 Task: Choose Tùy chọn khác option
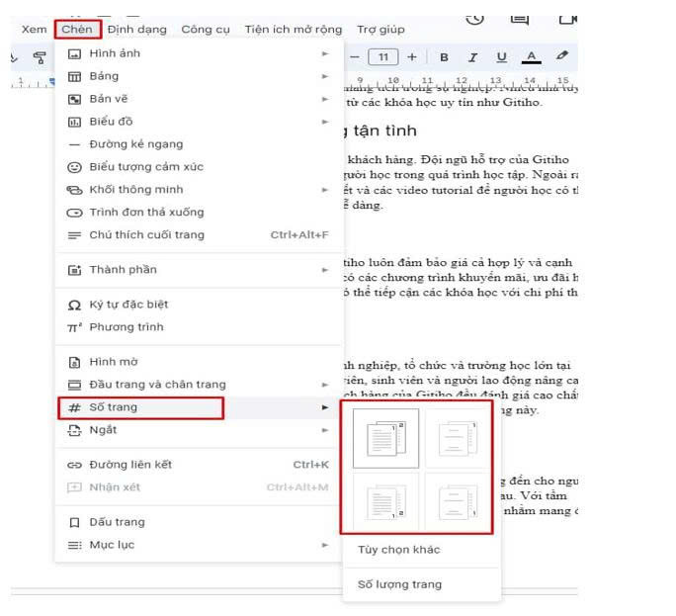[399, 550]
